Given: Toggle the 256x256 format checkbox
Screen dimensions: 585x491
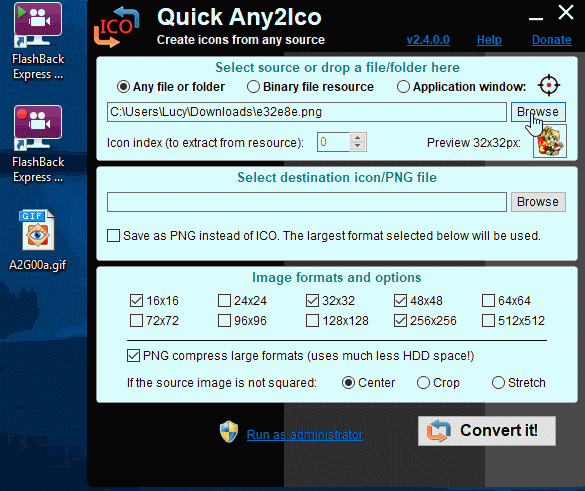Looking at the screenshot, I should tap(400, 320).
